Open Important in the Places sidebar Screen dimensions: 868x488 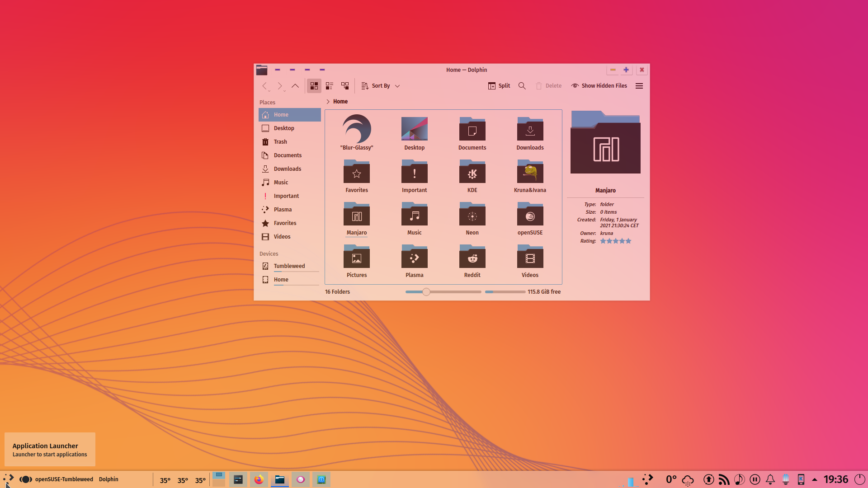[x=290, y=196]
